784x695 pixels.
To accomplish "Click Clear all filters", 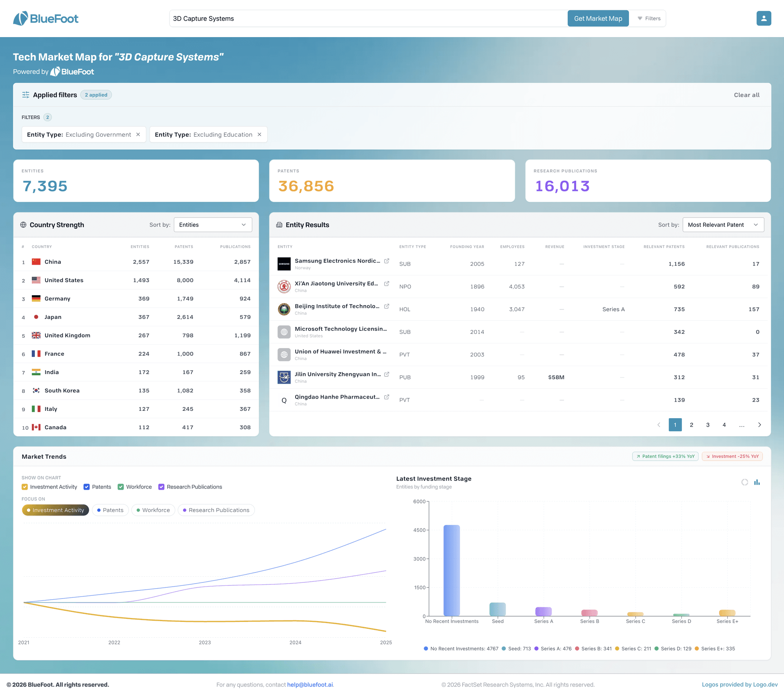I will 746,95.
